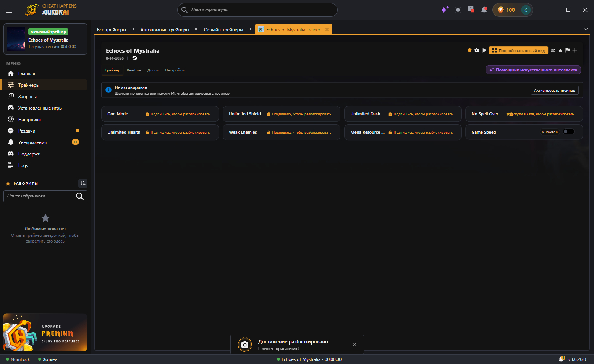594x364 pixels.
Task: Click the 'Хоткеи' status indicator
Action: [x=48, y=359]
